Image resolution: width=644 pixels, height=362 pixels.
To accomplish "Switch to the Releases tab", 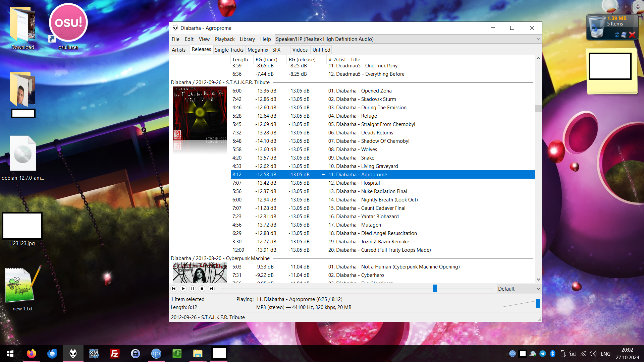I will 201,49.
